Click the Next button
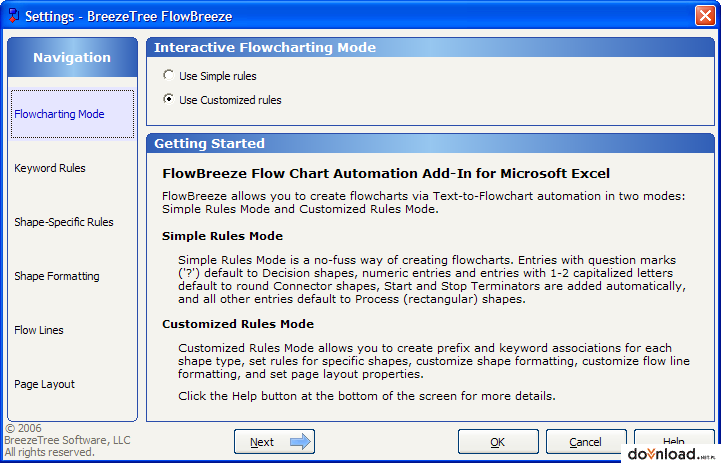This screenshot has width=721, height=463. [274, 442]
